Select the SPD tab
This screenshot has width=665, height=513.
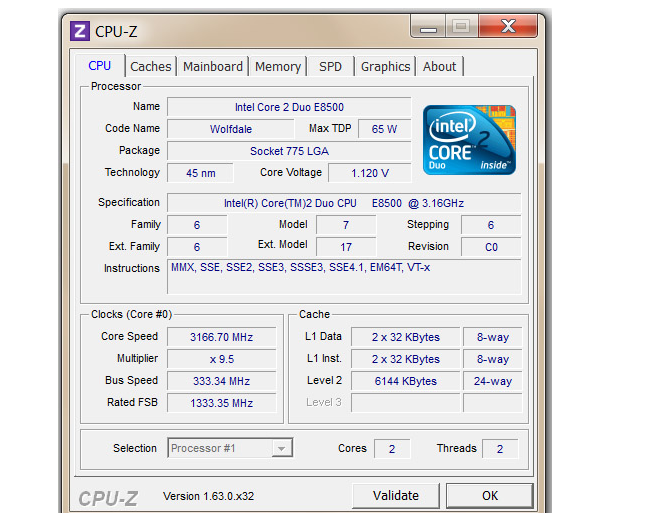tap(330, 67)
